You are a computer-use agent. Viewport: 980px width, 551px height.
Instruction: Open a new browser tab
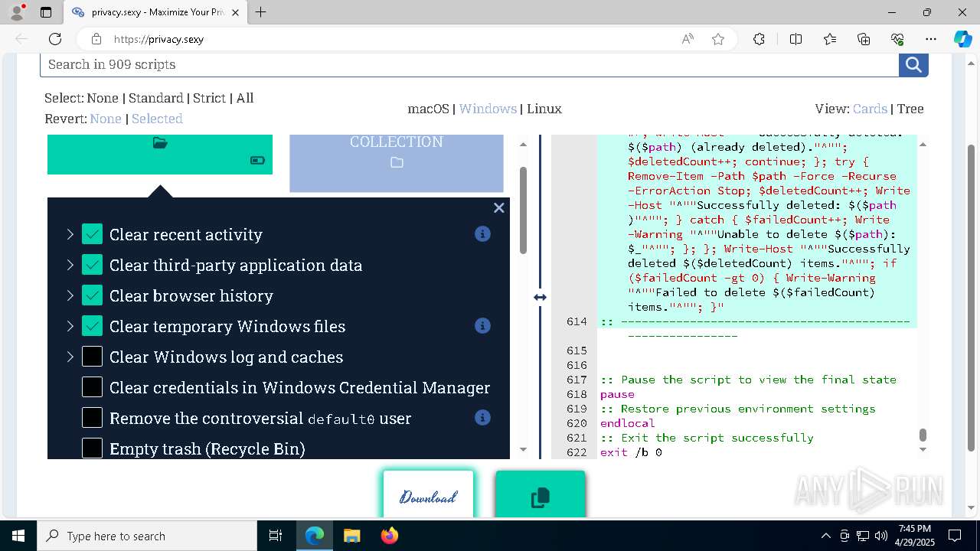click(x=261, y=12)
